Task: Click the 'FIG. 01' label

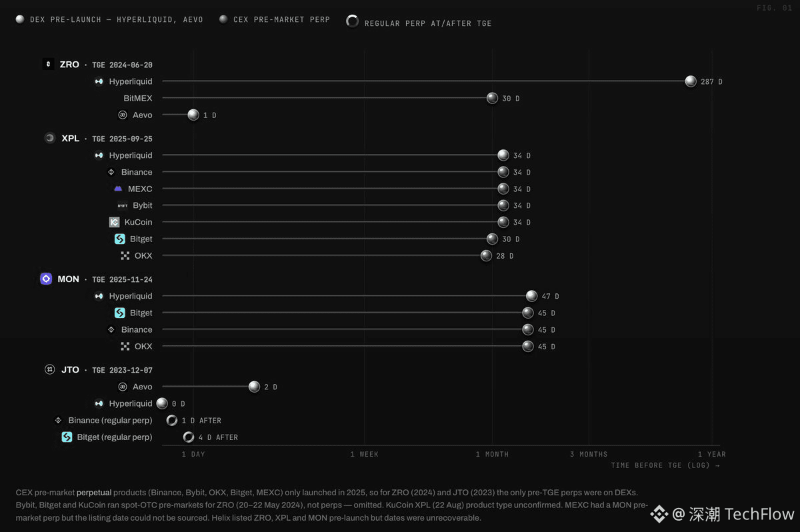Action: pyautogui.click(x=774, y=7)
